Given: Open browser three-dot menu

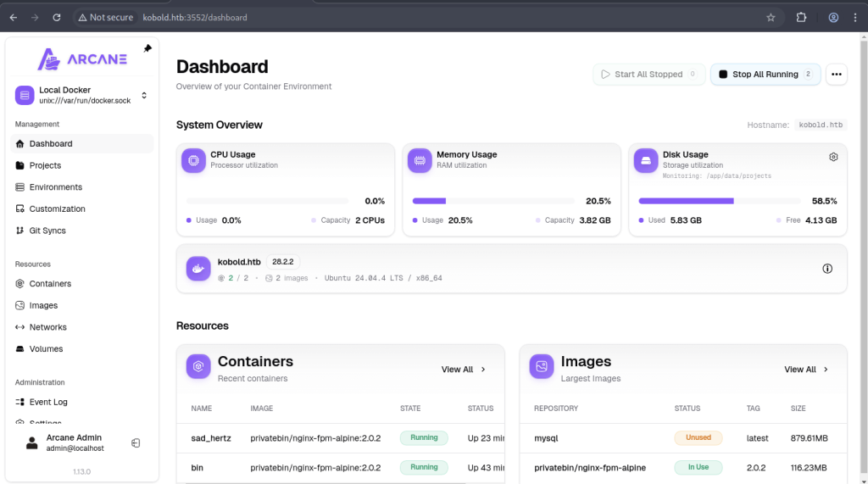Looking at the screenshot, I should click(x=854, y=18).
